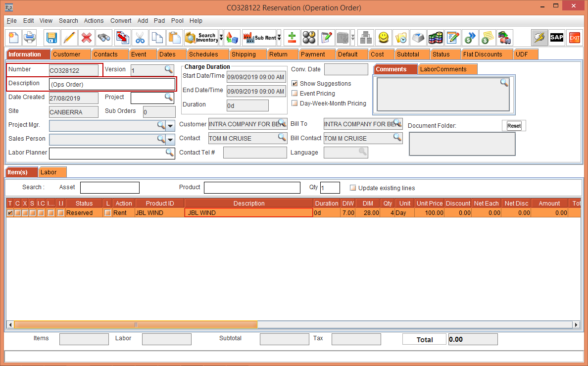The width and height of the screenshot is (588, 366).
Task: Click the smiley face toolbar icon
Action: pyautogui.click(x=383, y=38)
